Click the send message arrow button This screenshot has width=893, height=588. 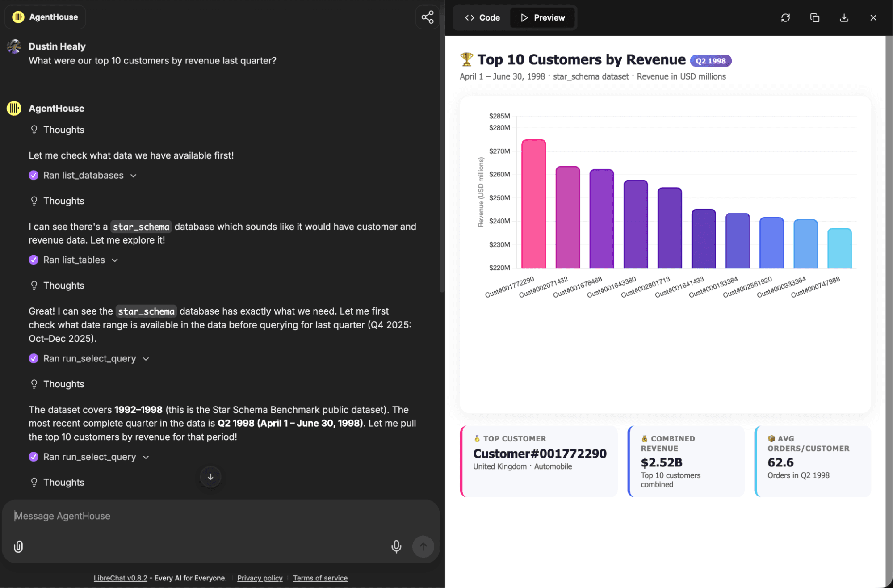[x=423, y=546]
